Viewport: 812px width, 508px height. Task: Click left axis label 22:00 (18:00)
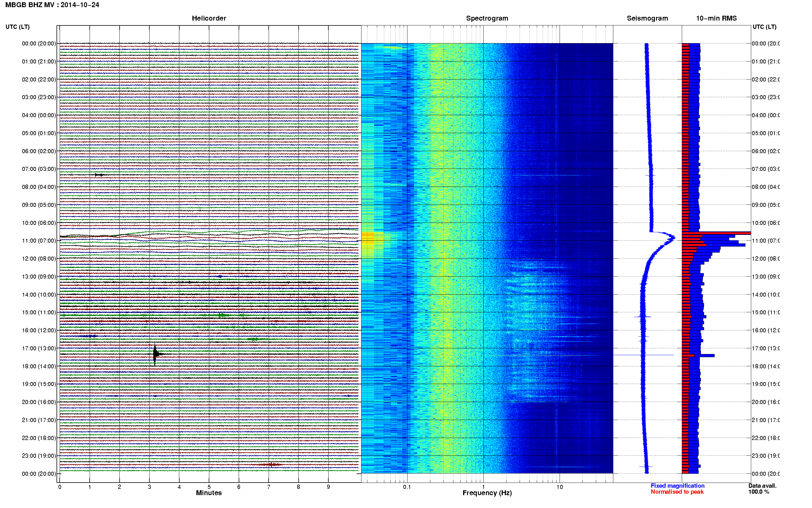coord(39,438)
